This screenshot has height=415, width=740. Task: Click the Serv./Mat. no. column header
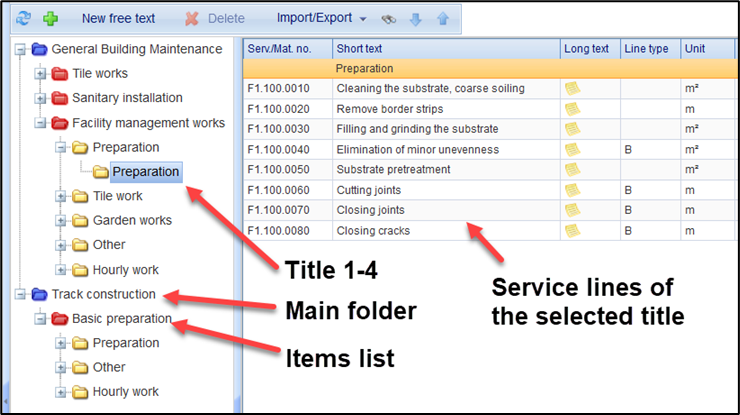287,49
